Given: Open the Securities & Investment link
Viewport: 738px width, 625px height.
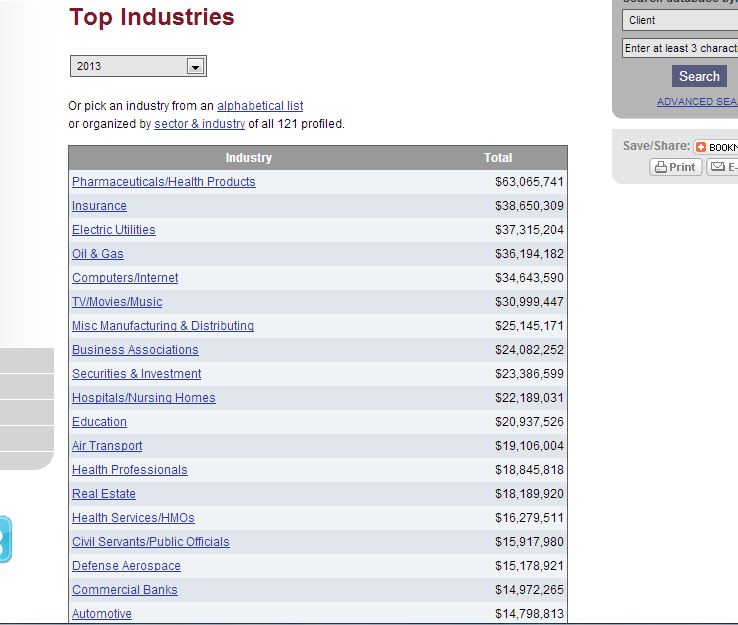Looking at the screenshot, I should click(x=136, y=374).
